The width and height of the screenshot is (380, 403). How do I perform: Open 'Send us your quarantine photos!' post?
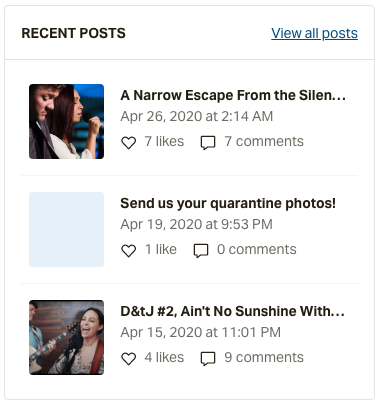point(228,203)
